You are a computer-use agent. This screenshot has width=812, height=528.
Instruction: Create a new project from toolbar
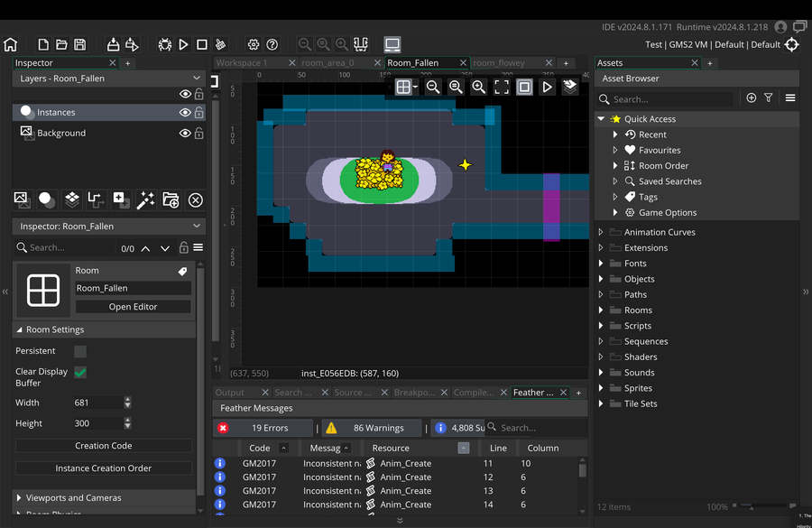(x=43, y=44)
